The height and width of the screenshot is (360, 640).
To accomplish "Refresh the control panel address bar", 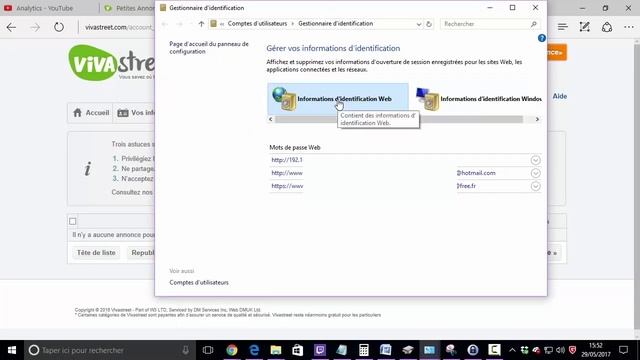I will pos(429,24).
